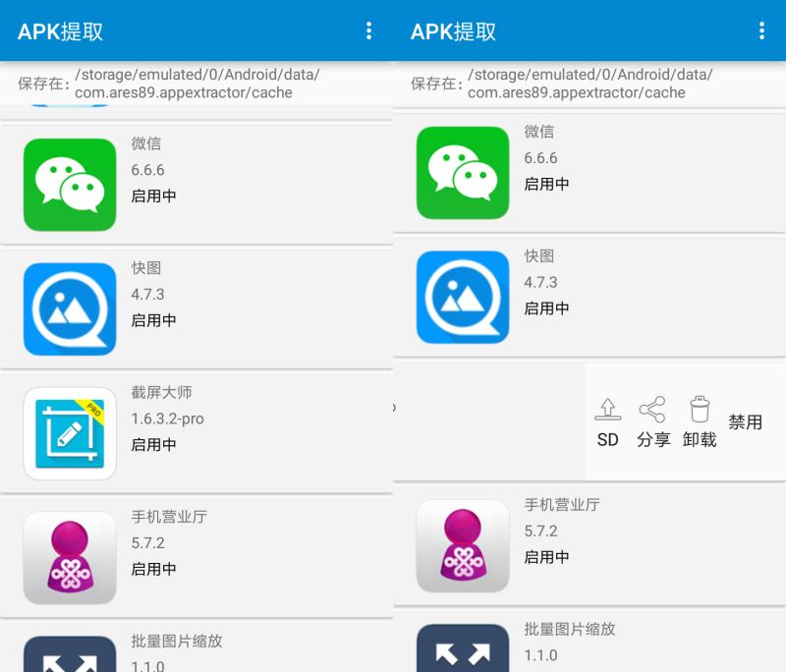Screen dimensions: 786x672
Task: Tap the share icon above 分享
Action: click(x=652, y=410)
